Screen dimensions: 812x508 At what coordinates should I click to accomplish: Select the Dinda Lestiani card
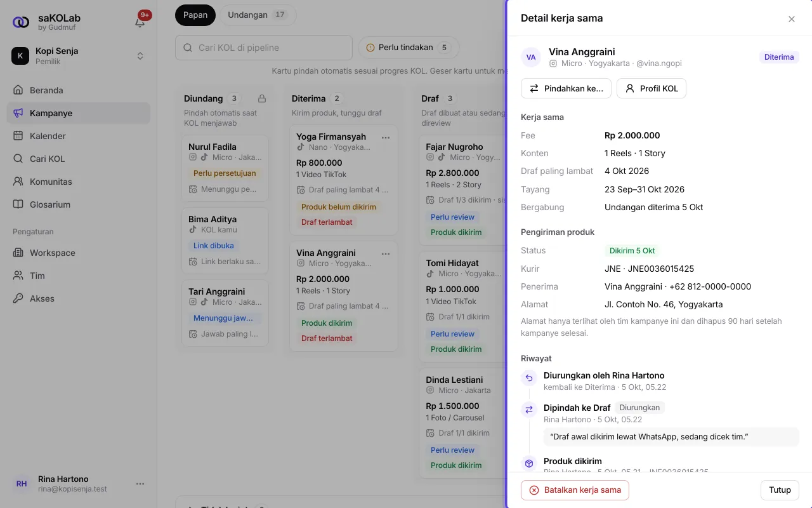(463, 423)
